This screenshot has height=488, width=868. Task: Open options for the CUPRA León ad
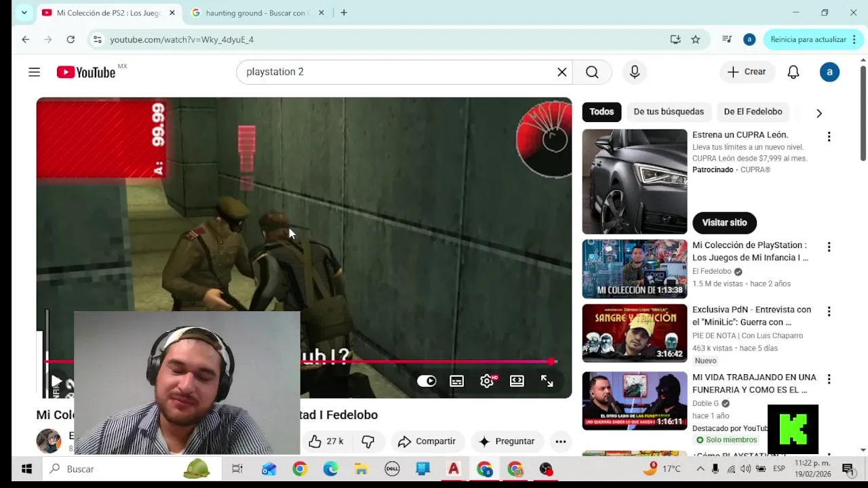pos(829,137)
